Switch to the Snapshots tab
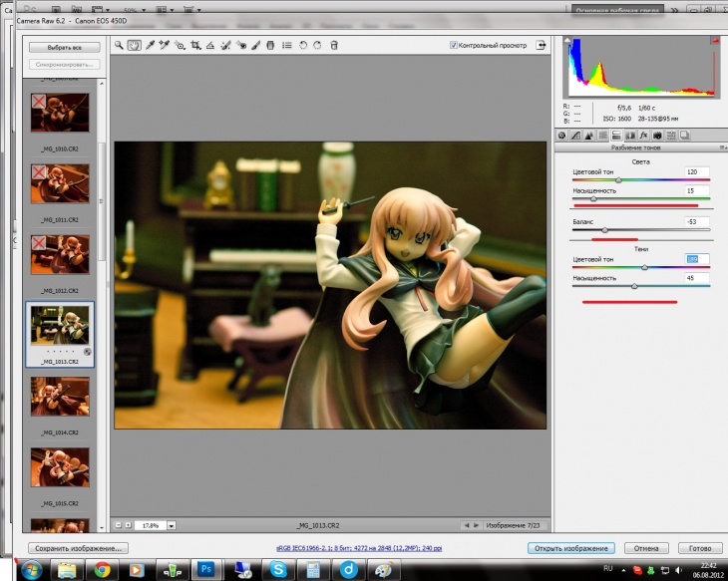The image size is (728, 581). pyautogui.click(x=684, y=136)
